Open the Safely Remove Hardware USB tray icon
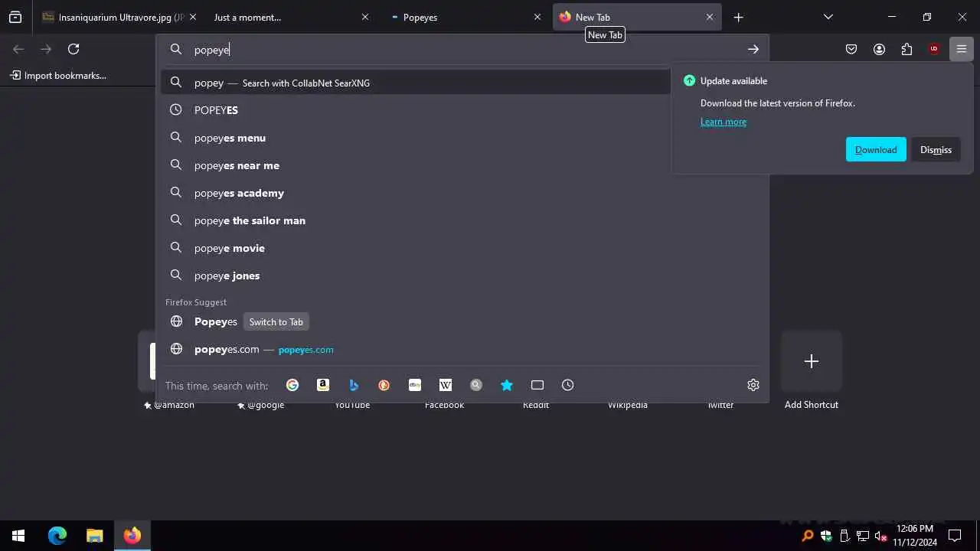 point(844,536)
